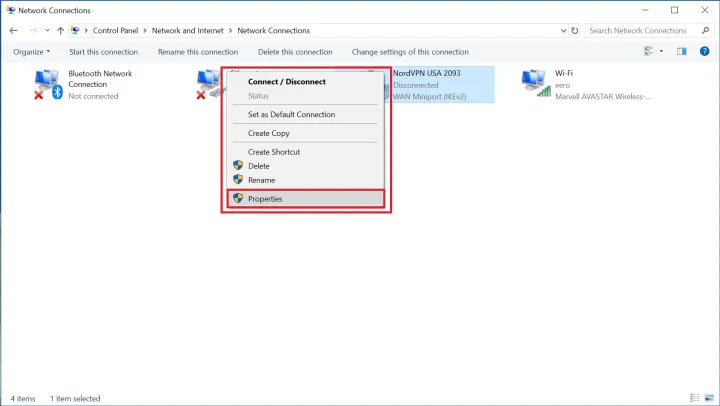
Task: Click the address bar location icon
Action: (75, 30)
